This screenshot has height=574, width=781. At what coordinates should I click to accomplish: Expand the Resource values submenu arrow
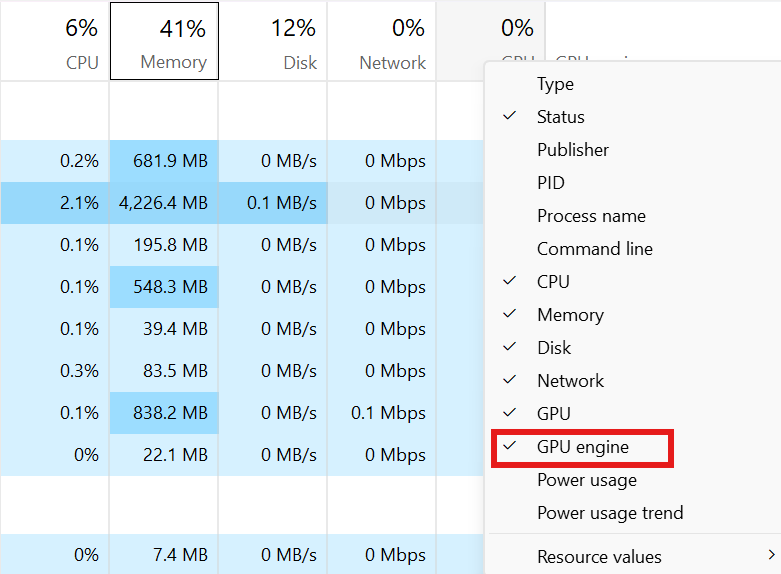tap(771, 555)
